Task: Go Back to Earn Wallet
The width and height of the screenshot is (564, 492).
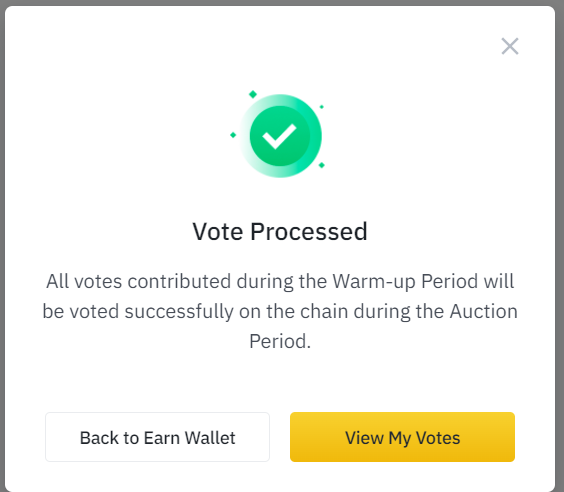Action: click(x=157, y=437)
